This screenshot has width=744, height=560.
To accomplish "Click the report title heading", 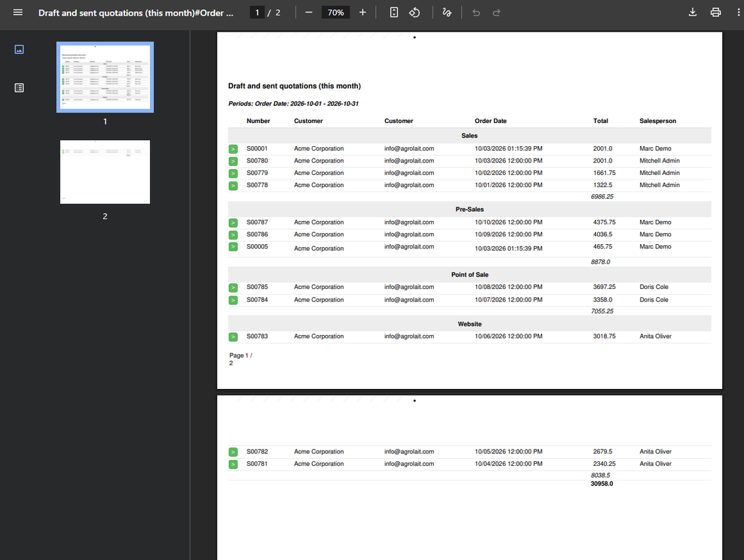I will click(x=294, y=86).
